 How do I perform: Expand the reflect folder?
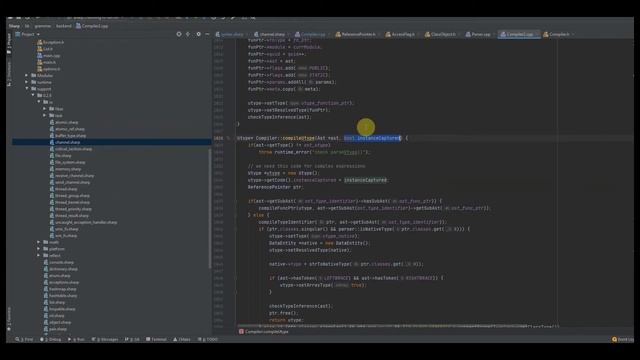pyautogui.click(x=39, y=256)
